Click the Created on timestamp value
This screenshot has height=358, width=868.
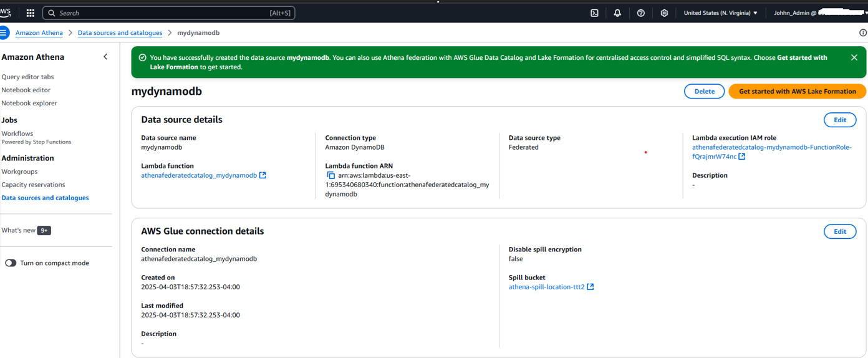tap(191, 287)
